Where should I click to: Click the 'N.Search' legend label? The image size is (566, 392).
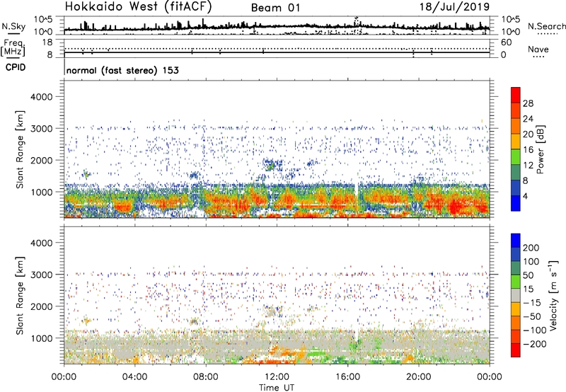(547, 26)
